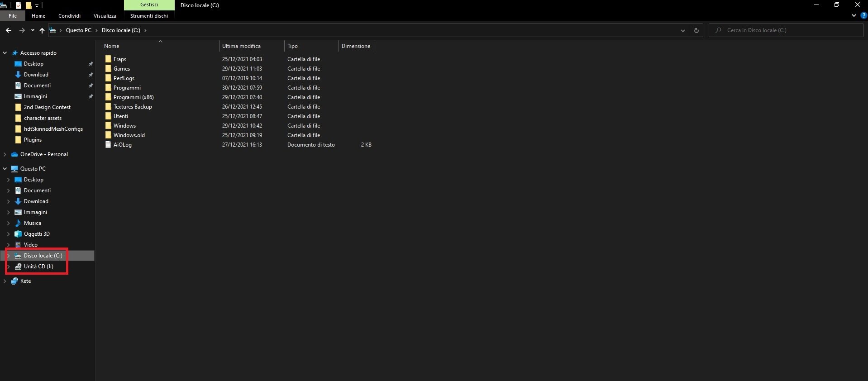Click the search magnifier icon
Image resolution: width=868 pixels, height=381 pixels.
click(718, 30)
